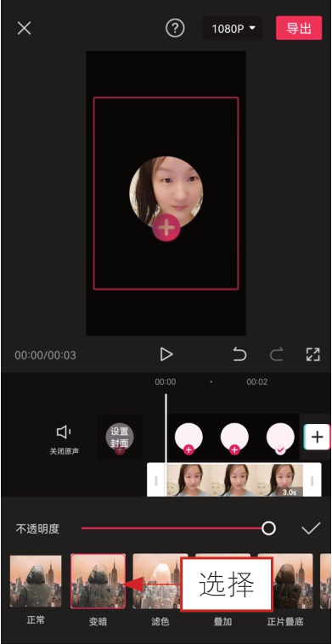The width and height of the screenshot is (332, 644).
Task: Select the main video track thumbnails
Action: point(234,480)
